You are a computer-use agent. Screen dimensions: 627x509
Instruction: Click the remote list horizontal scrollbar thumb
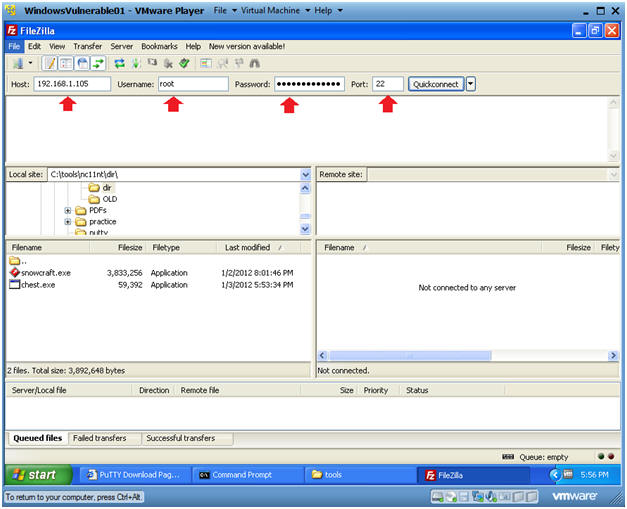tap(409, 355)
